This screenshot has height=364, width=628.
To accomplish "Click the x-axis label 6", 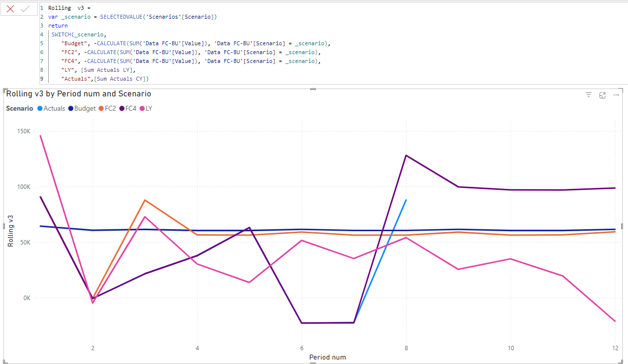I will pos(302,348).
